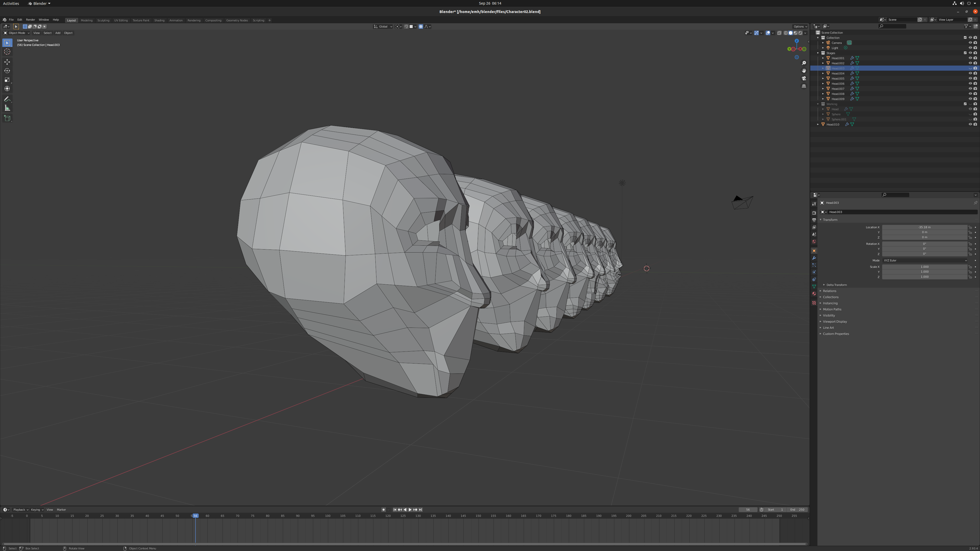
Task: Switch to the Sculpting workspace tab
Action: click(103, 20)
